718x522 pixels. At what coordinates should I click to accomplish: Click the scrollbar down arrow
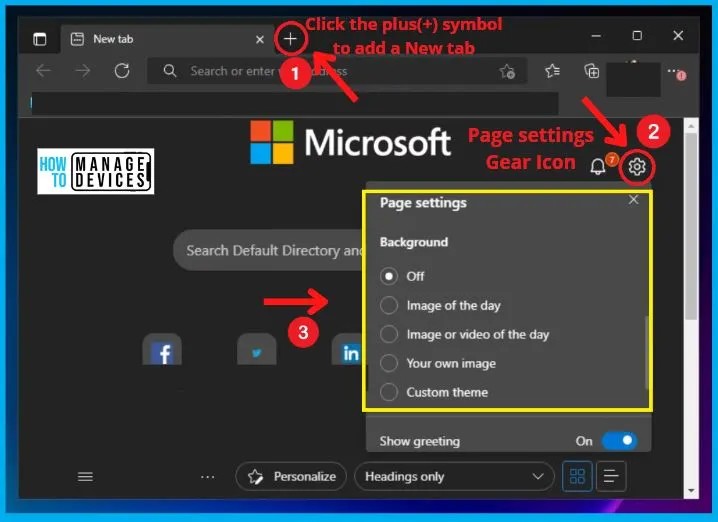(x=691, y=491)
